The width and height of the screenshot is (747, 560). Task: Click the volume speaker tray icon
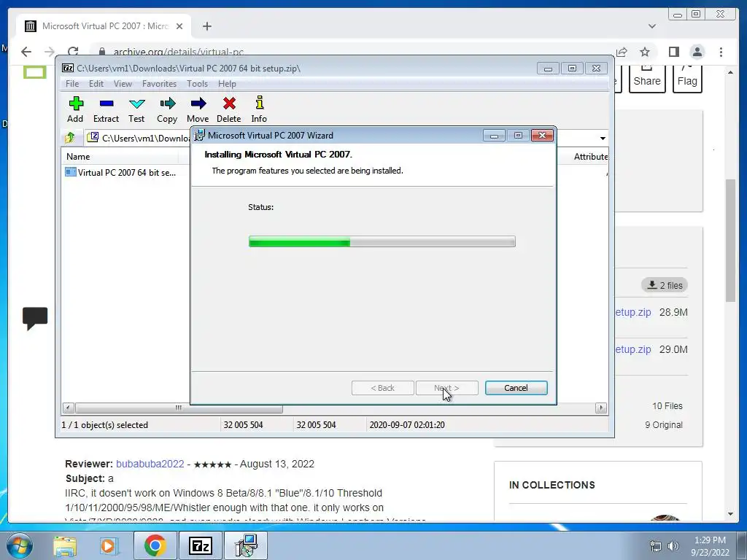tap(673, 546)
